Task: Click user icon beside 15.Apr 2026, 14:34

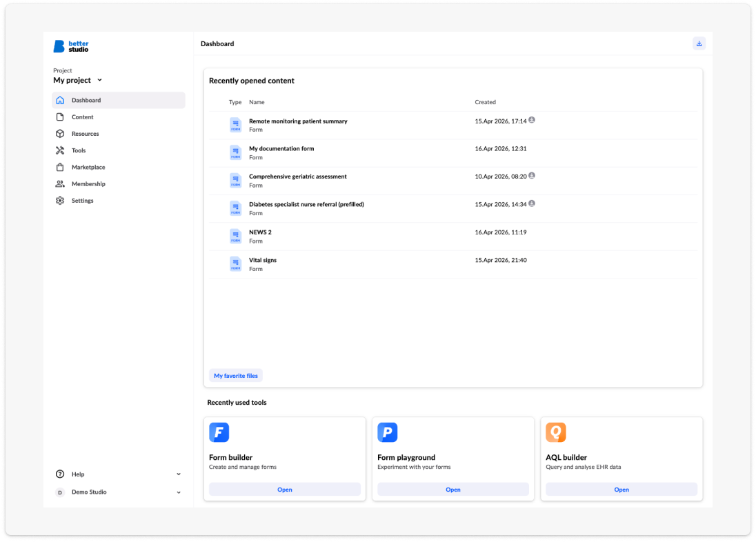Action: 531,203
